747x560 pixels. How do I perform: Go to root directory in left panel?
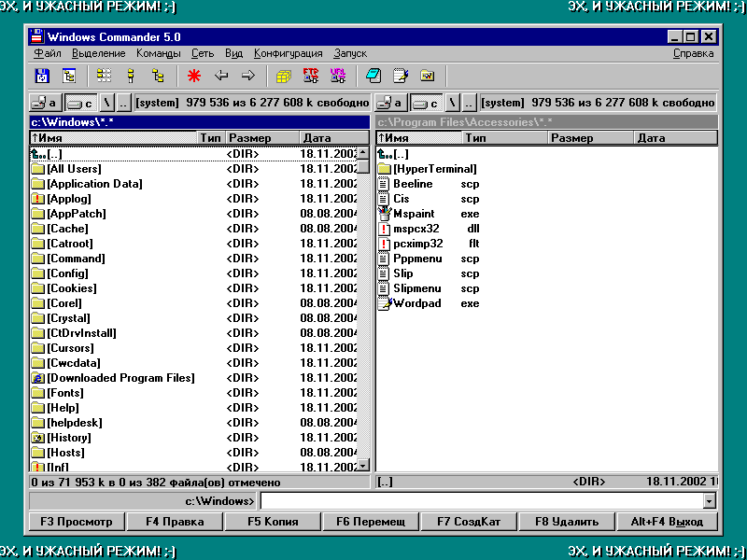click(106, 103)
